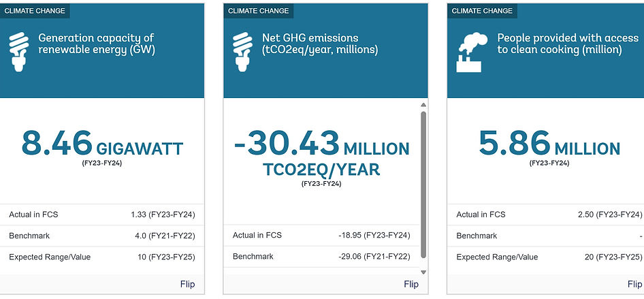Click the factory icon on clean cooking card
Screen dimensions: 644x299
[x=470, y=52]
